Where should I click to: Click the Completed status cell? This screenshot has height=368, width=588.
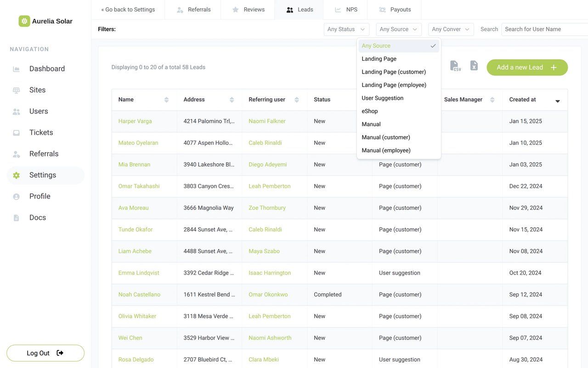[x=339, y=295]
